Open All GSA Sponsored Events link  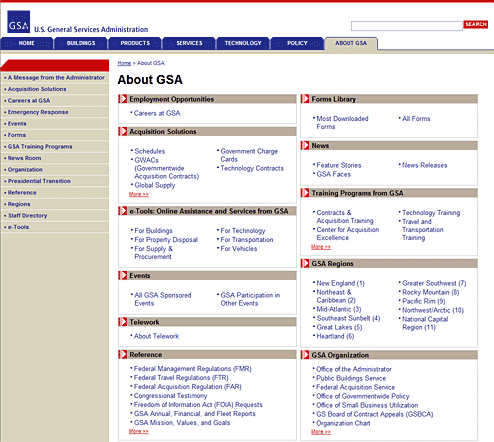163,299
